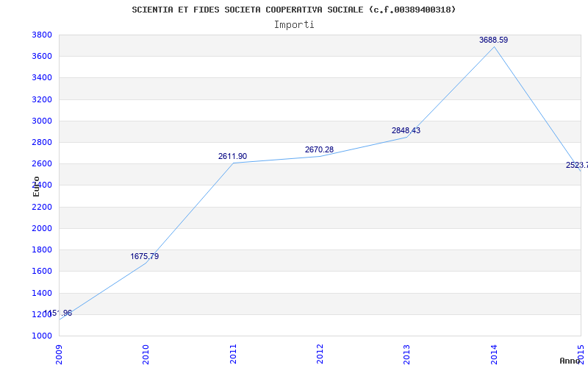Click the 1400 y-axis tick label
Viewport: 588px width, 368px height.
[42, 293]
